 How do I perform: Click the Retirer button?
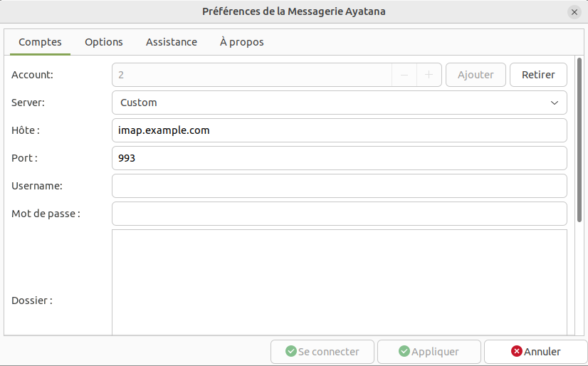pyautogui.click(x=538, y=75)
